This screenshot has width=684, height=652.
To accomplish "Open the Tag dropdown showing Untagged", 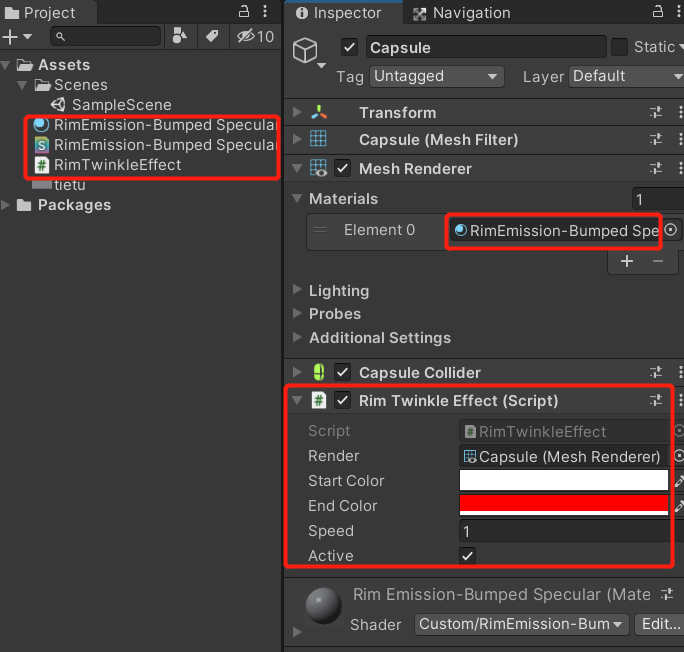I will (436, 76).
